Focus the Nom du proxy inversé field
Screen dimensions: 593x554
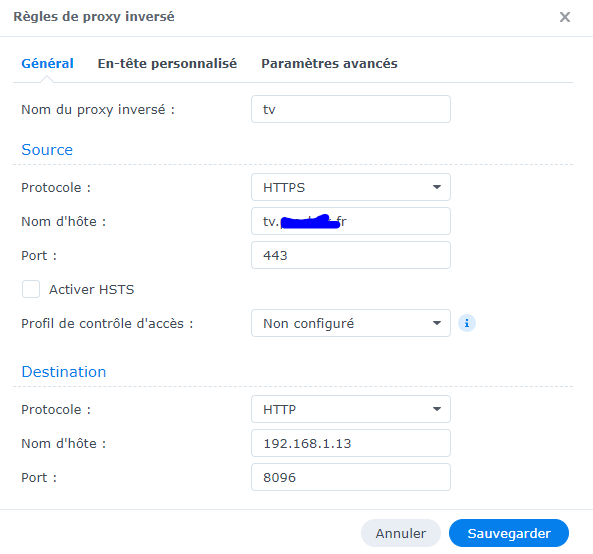(351, 109)
